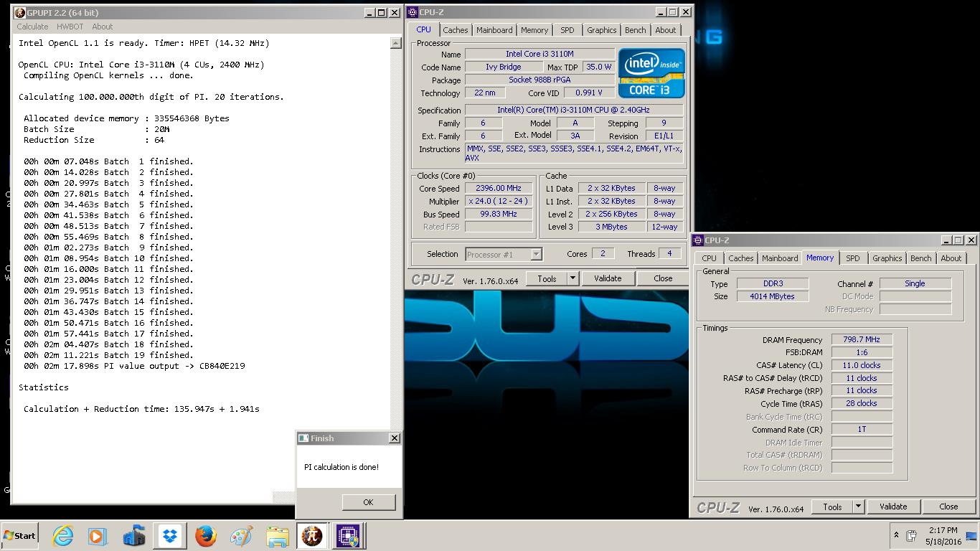Switch to CPU-Z taskbar icon

click(x=348, y=535)
